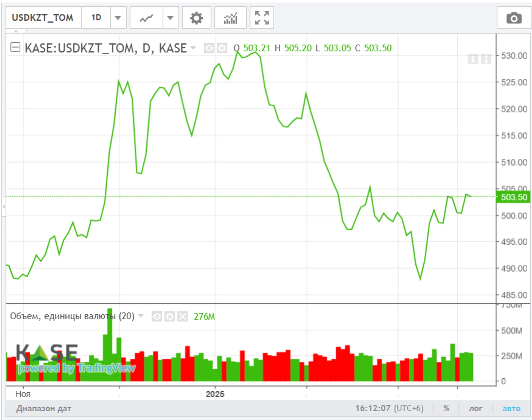Viewport: 532px width, 420px height.
Task: Hide the volume indicator with eye icon
Action: (157, 316)
